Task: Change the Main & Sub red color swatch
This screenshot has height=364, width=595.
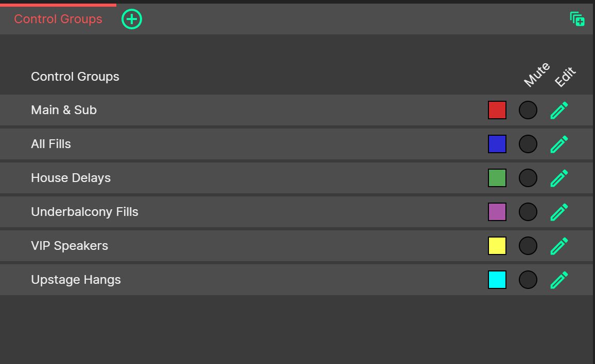Action: tap(497, 110)
